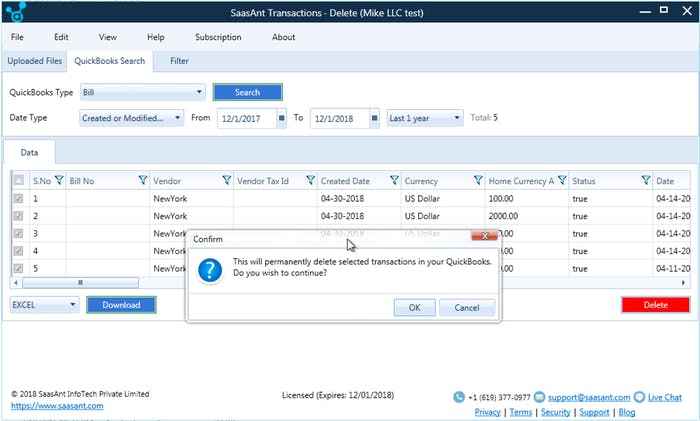
Task: Uncheck the checkbox for row 1
Action: pyautogui.click(x=19, y=199)
